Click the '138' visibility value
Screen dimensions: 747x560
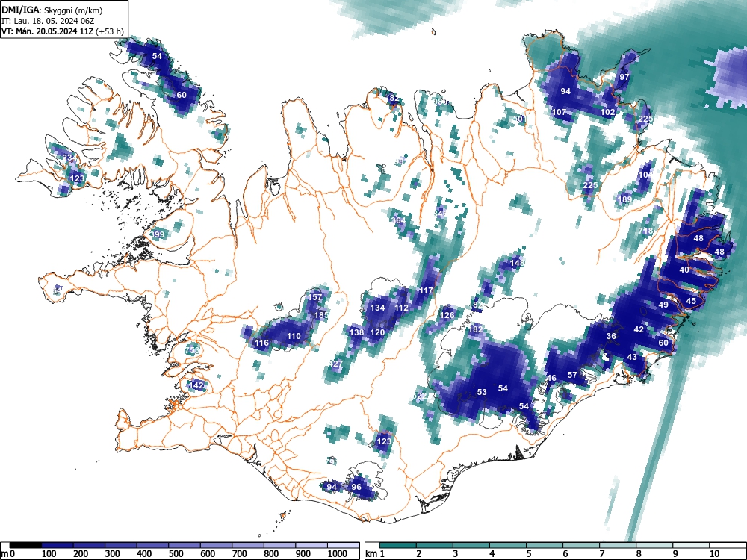tap(357, 332)
